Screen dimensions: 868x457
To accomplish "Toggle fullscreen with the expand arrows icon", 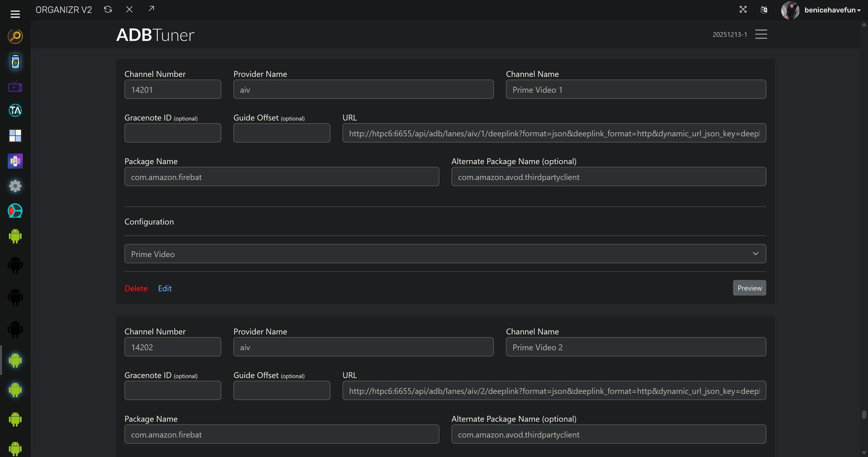I will [x=743, y=10].
